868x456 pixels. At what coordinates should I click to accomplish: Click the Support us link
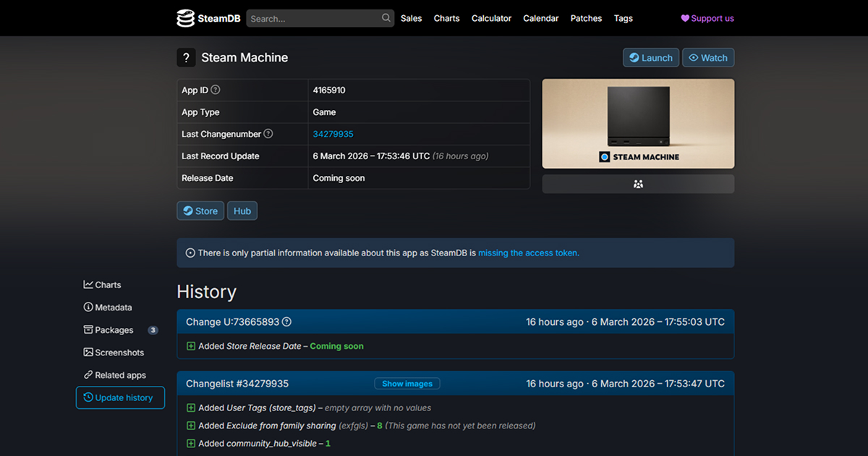(707, 18)
